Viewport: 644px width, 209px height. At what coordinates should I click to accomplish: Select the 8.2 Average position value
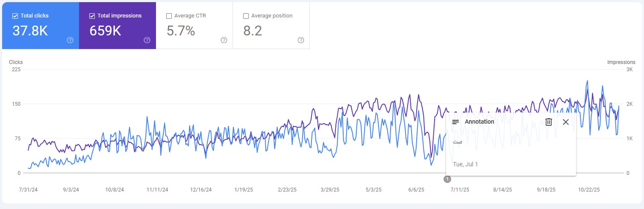[x=253, y=31]
